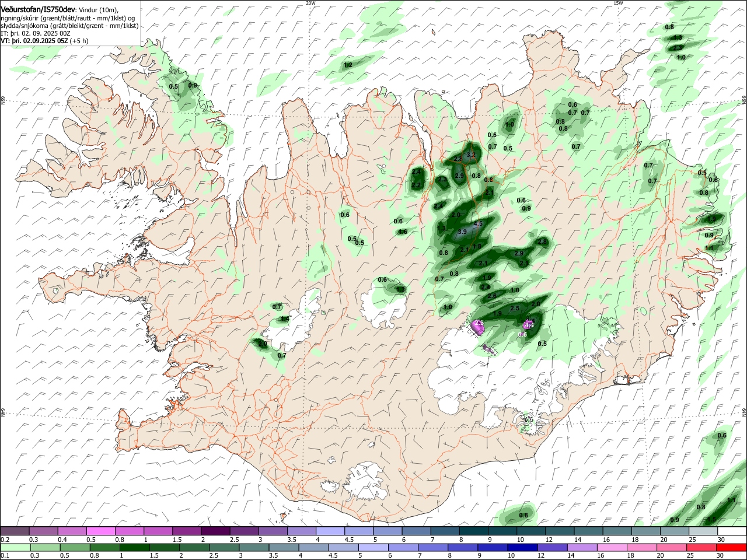747x560 pixels.
Task: Click the darkest green rain swatch for 1–1.5 mm
Action: coord(134,547)
